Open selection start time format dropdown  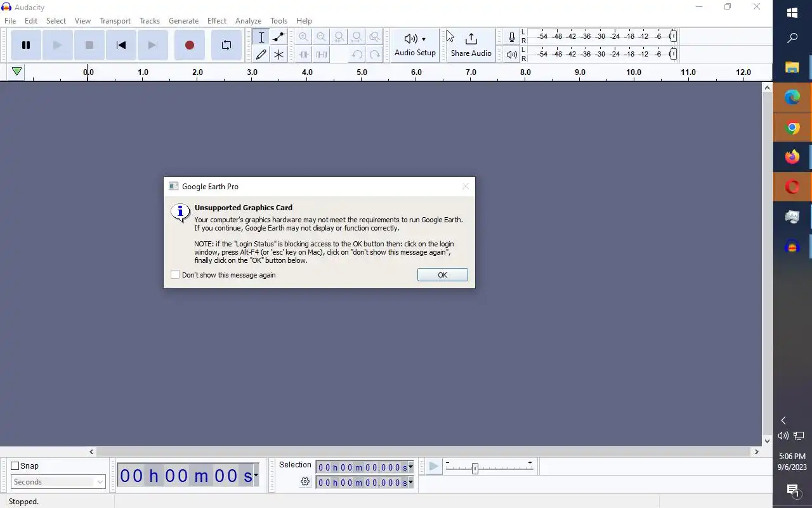point(410,467)
